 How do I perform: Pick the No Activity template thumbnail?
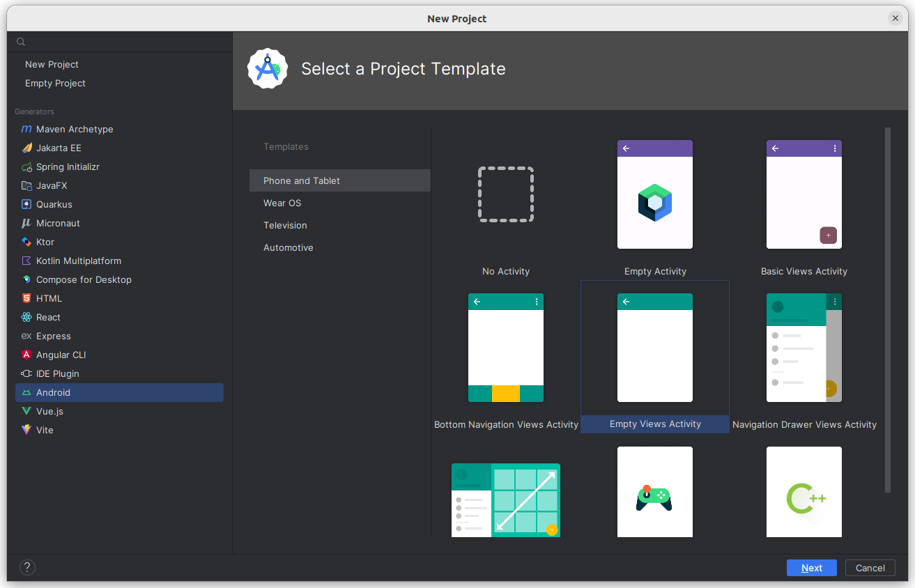click(x=506, y=194)
